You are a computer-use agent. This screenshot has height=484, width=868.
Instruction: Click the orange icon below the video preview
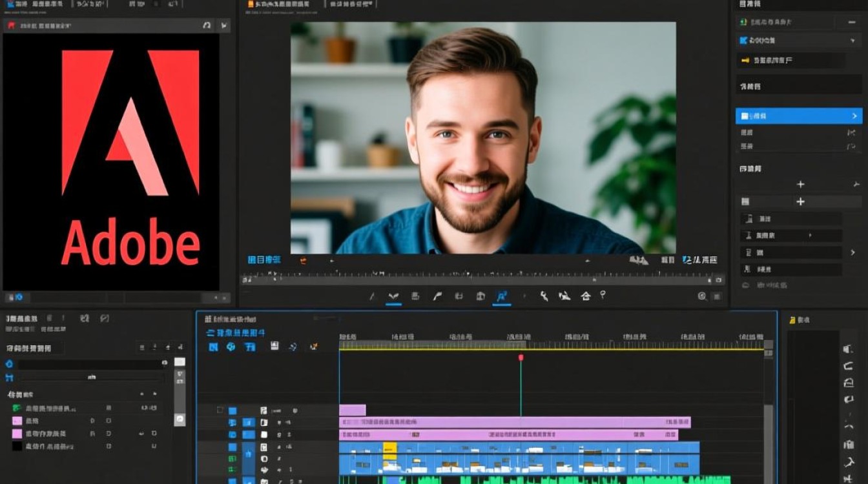click(303, 261)
